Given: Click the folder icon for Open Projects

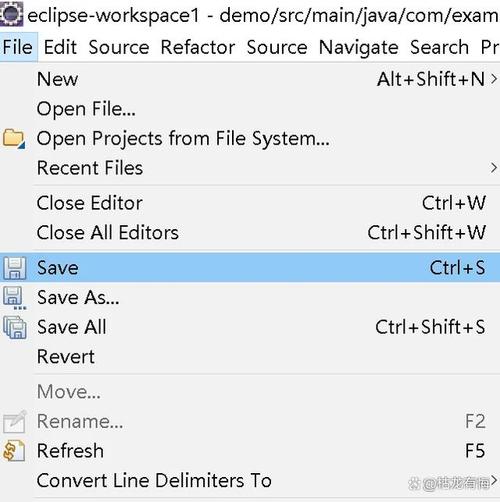Looking at the screenshot, I should coord(14,138).
